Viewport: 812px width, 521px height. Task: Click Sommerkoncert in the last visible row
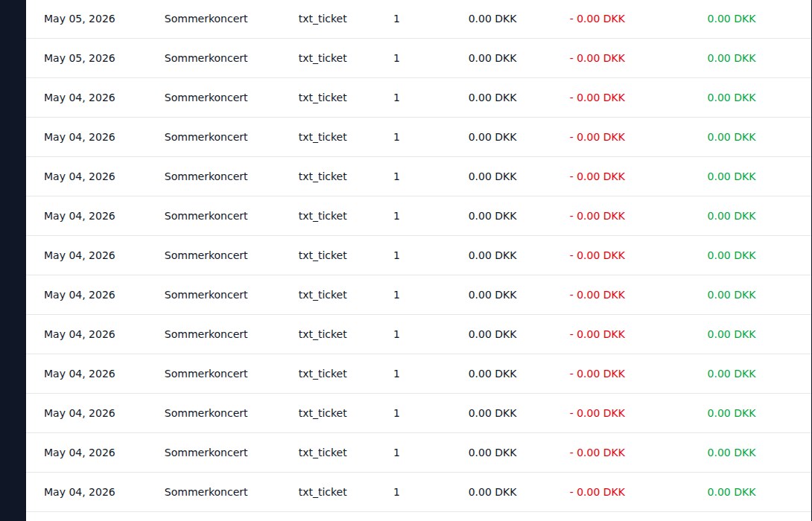coord(206,492)
